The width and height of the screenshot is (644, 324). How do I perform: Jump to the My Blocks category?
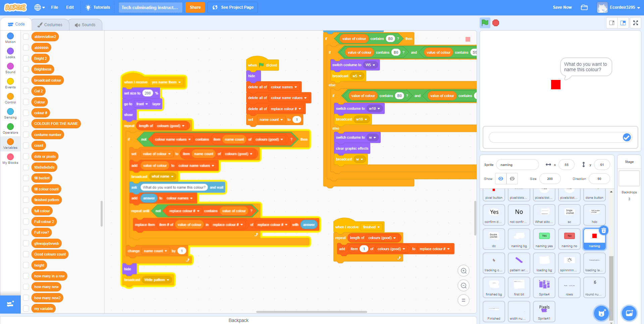10,159
